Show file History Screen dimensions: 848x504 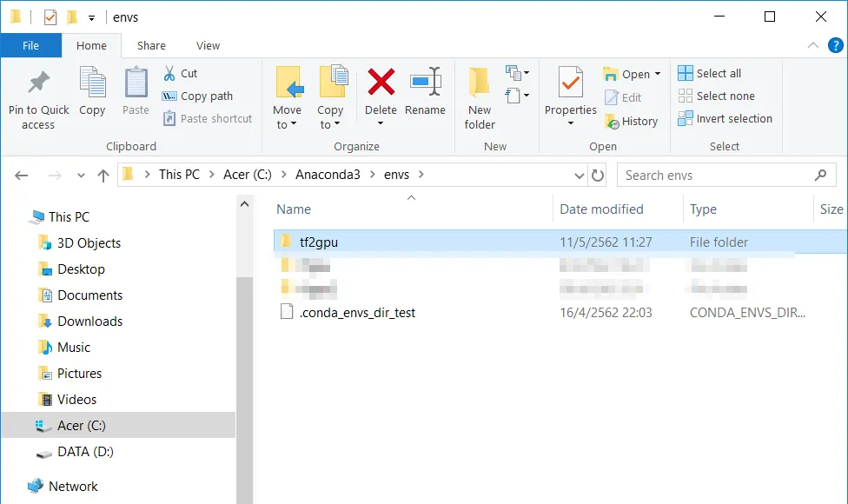click(x=631, y=121)
